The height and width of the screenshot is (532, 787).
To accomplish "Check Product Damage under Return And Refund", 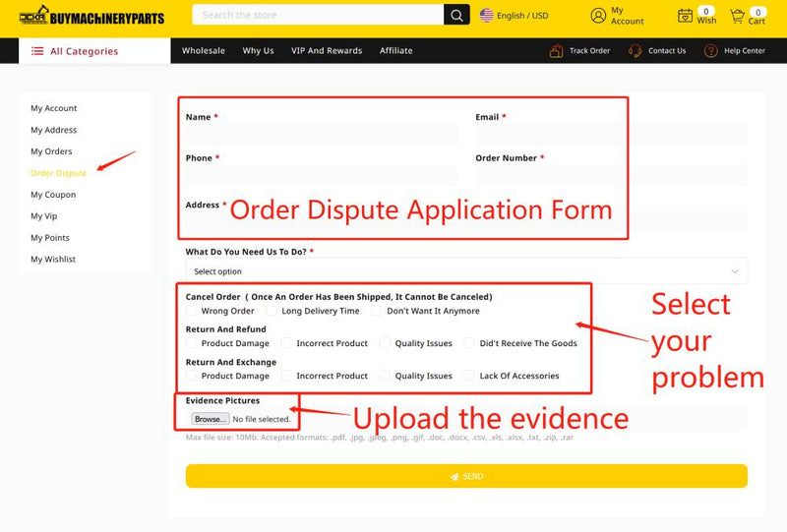I will click(x=191, y=343).
